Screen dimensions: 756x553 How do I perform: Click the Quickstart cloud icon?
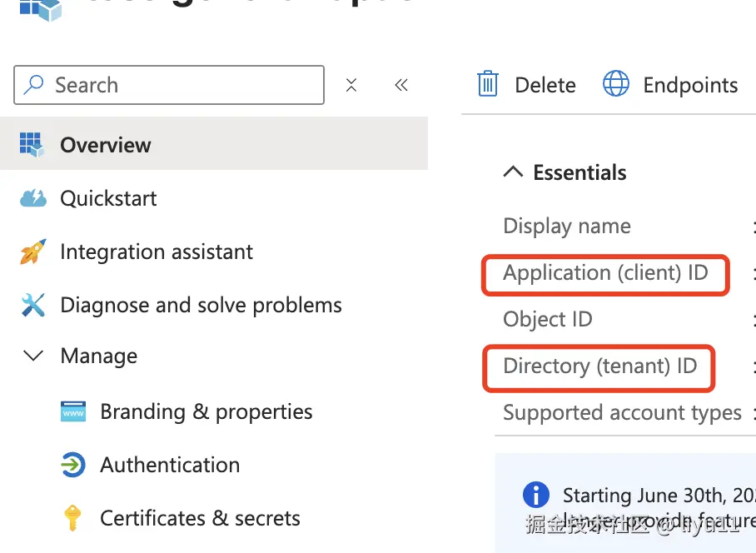(x=33, y=198)
